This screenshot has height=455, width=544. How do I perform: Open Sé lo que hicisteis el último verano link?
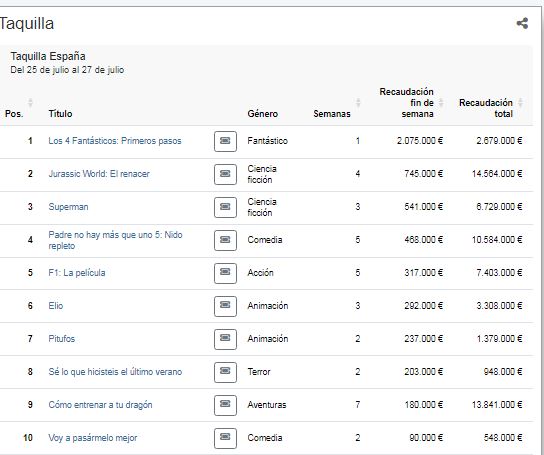click(x=115, y=372)
